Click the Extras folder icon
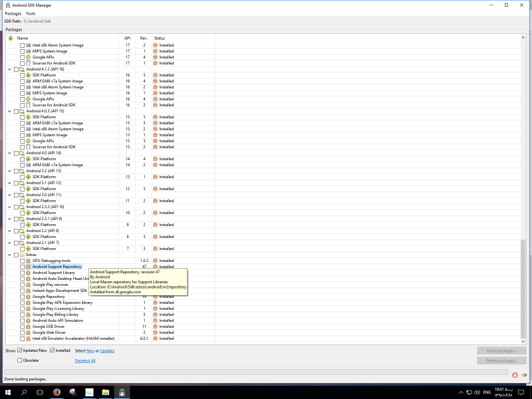The width and height of the screenshot is (532, 399). [x=21, y=255]
